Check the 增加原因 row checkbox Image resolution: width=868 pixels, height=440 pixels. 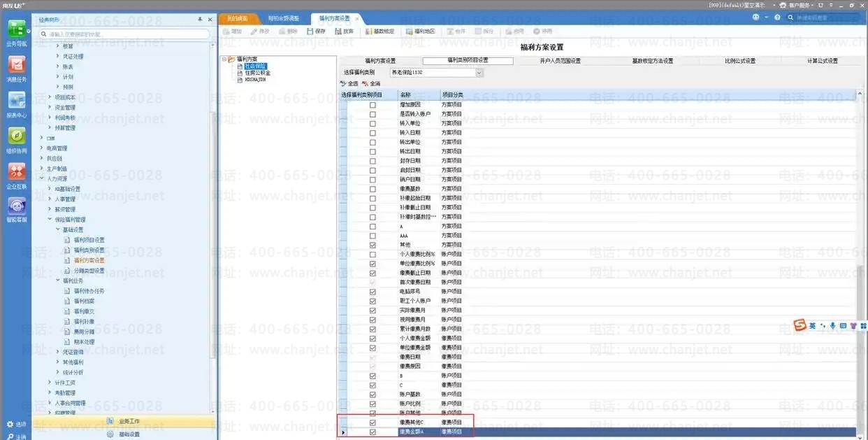[372, 105]
